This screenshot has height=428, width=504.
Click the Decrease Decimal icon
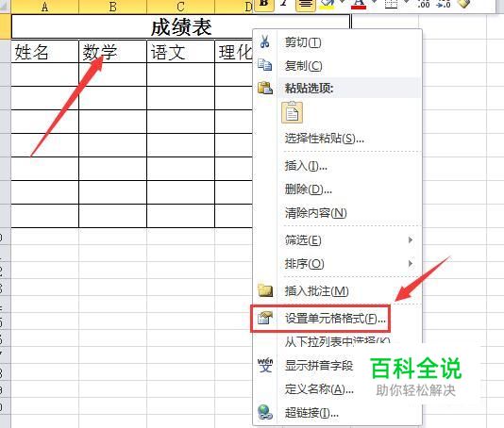(444, 5)
